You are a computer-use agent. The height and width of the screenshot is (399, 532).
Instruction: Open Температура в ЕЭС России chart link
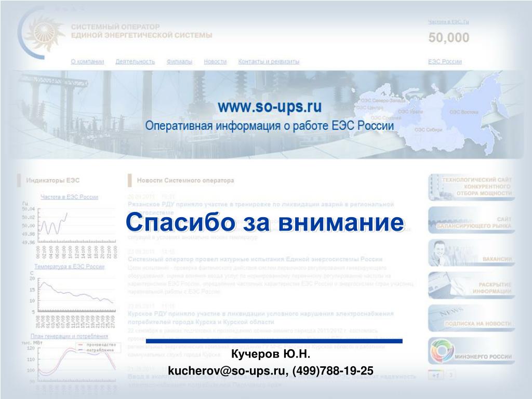pyautogui.click(x=69, y=267)
